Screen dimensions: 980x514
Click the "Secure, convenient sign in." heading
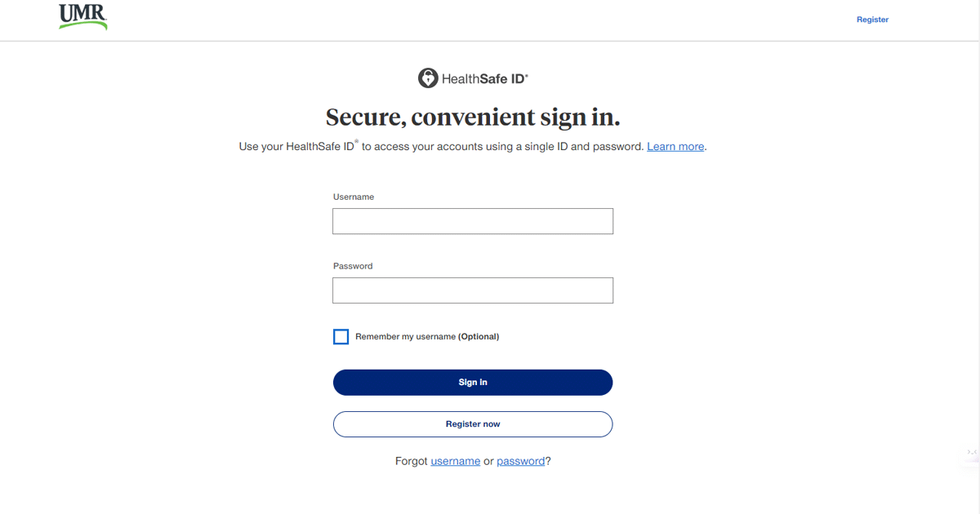tap(473, 117)
